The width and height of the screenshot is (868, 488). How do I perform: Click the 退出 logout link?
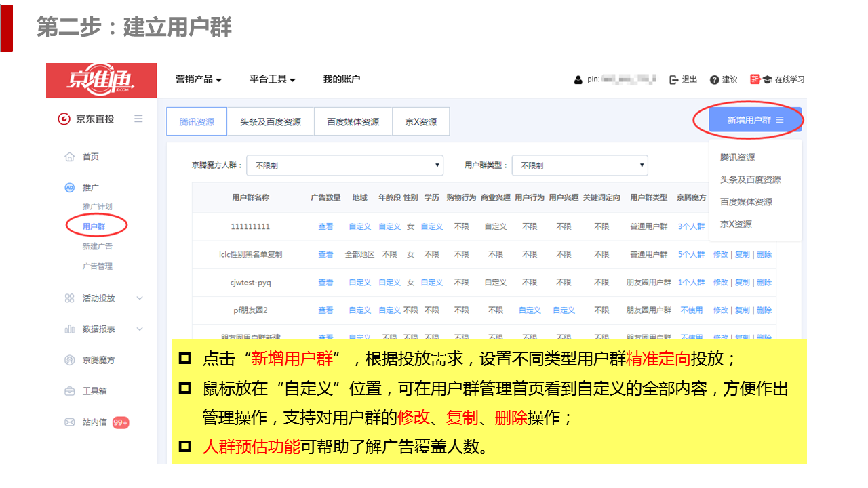(x=690, y=79)
